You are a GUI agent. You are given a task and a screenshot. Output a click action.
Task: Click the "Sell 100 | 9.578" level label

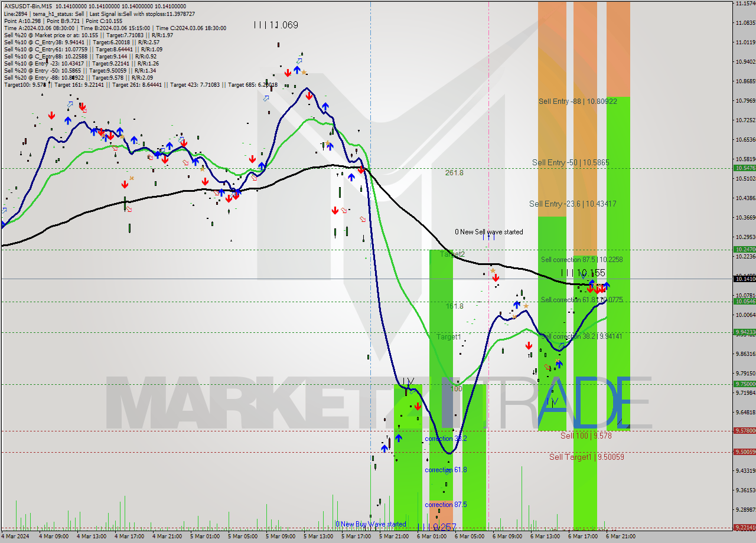[585, 436]
